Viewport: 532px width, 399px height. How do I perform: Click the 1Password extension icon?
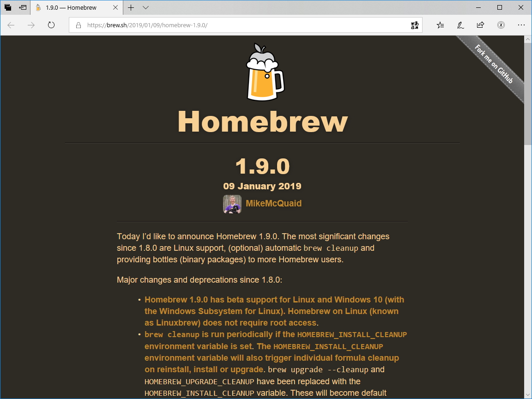(x=501, y=25)
